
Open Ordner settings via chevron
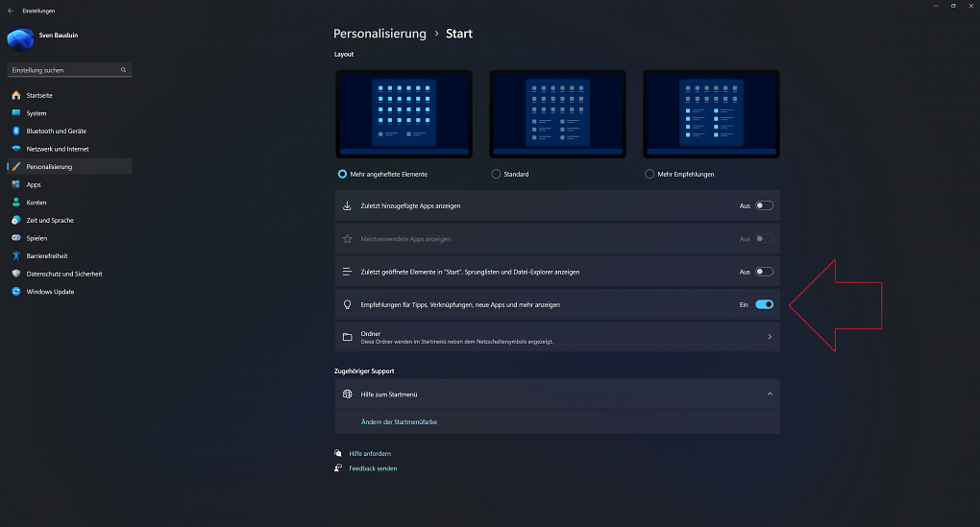770,337
